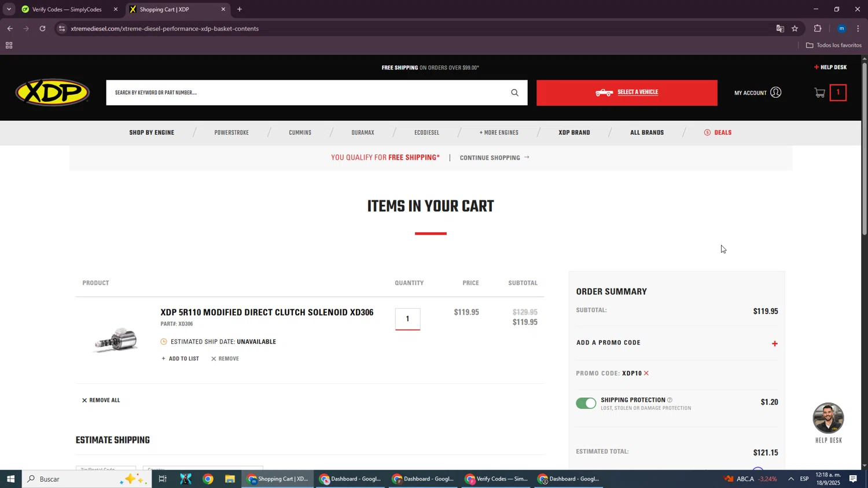Open File Explorer from taskbar
The image size is (868, 488).
[230, 479]
